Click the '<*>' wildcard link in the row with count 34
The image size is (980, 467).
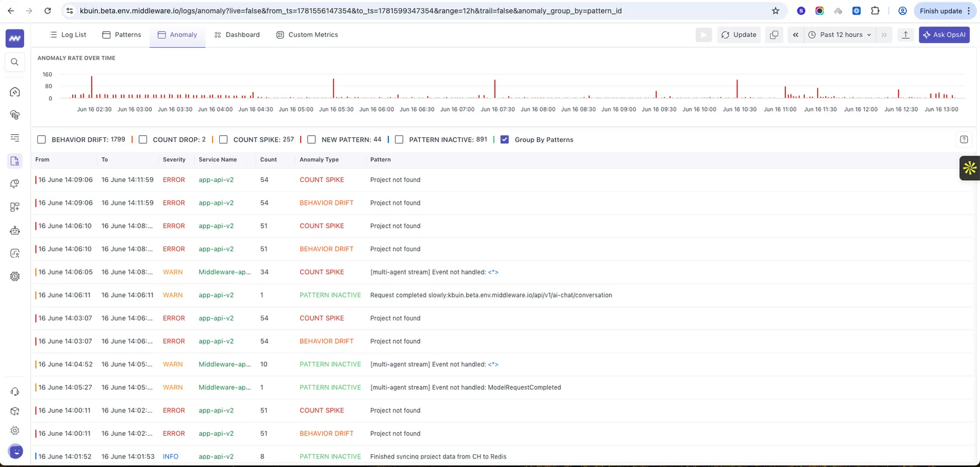coord(493,272)
